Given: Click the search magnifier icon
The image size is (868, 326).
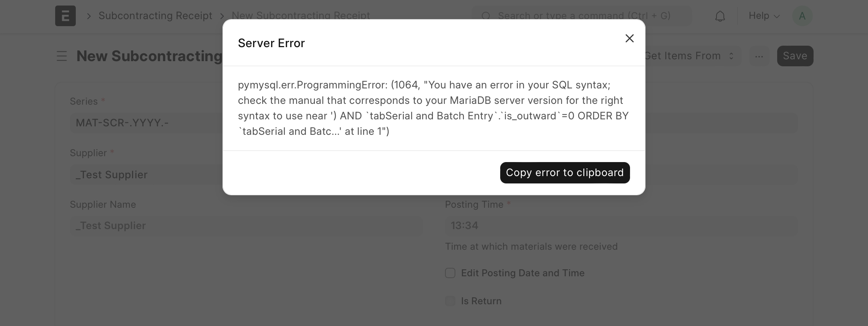Looking at the screenshot, I should pyautogui.click(x=486, y=16).
